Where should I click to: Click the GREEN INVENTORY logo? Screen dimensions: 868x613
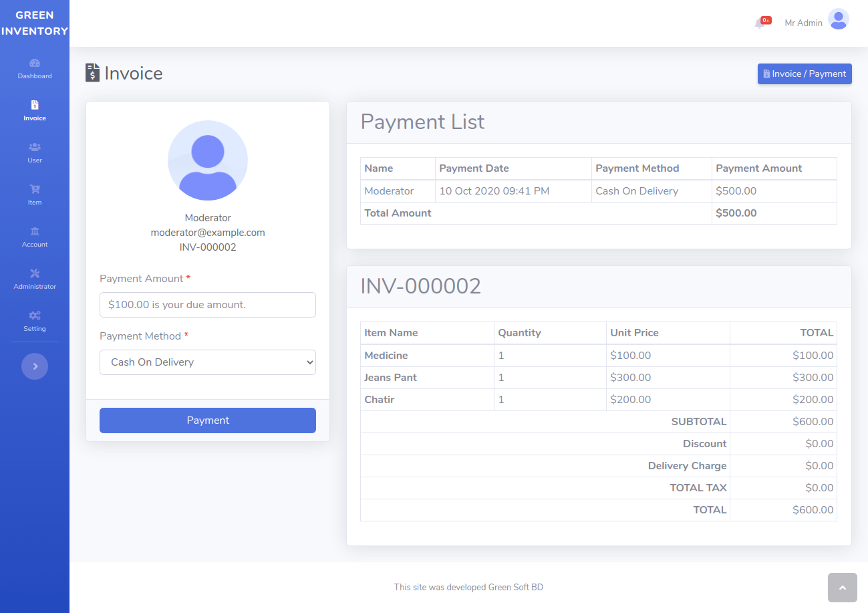click(35, 23)
